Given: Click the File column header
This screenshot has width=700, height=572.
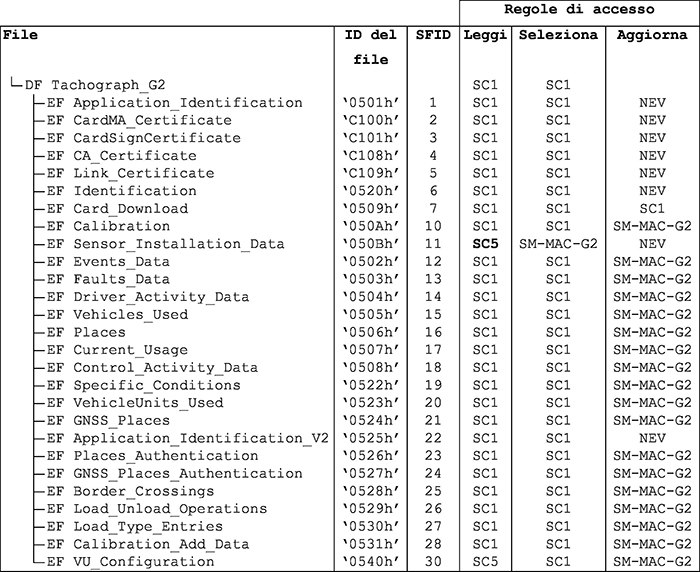Looking at the screenshot, I should coord(20,35).
